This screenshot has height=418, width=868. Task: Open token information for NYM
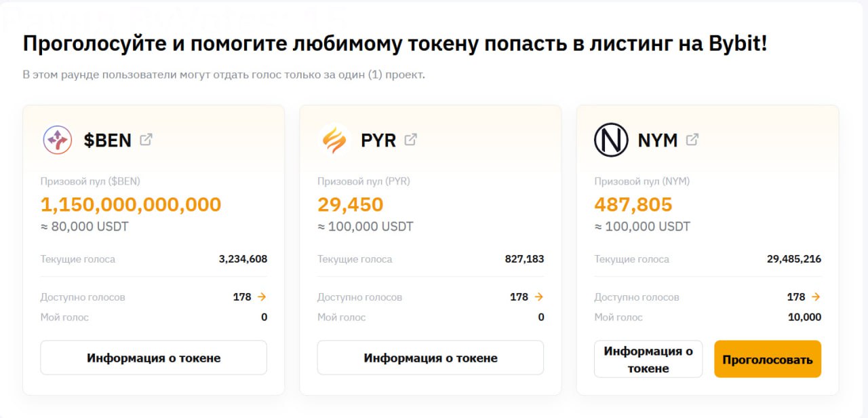click(x=648, y=359)
